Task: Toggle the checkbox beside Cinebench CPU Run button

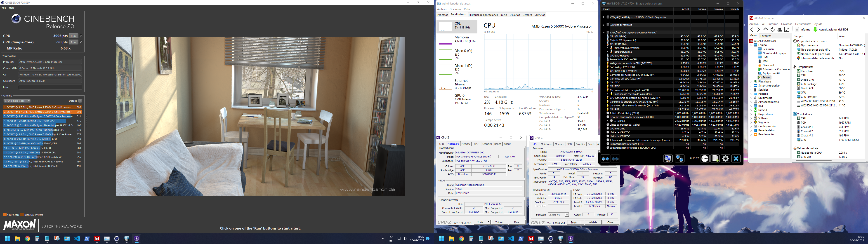Action: [x=81, y=36]
